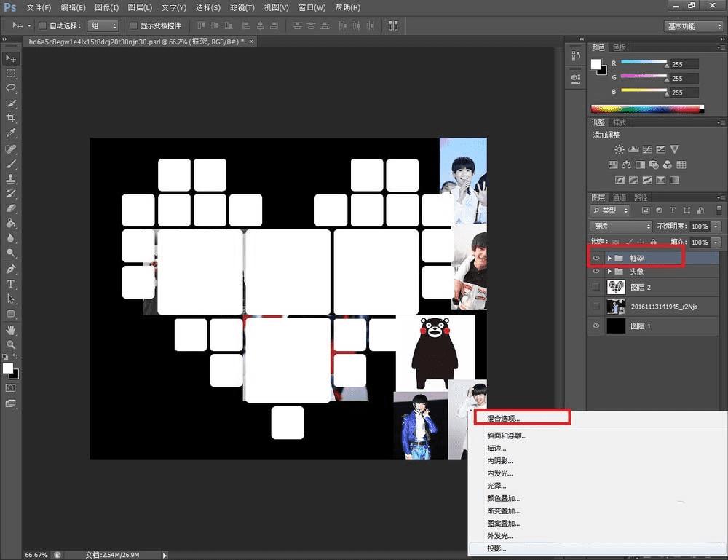The height and width of the screenshot is (560, 728).
Task: Select the Rectangular Marquee tool
Action: (x=11, y=74)
